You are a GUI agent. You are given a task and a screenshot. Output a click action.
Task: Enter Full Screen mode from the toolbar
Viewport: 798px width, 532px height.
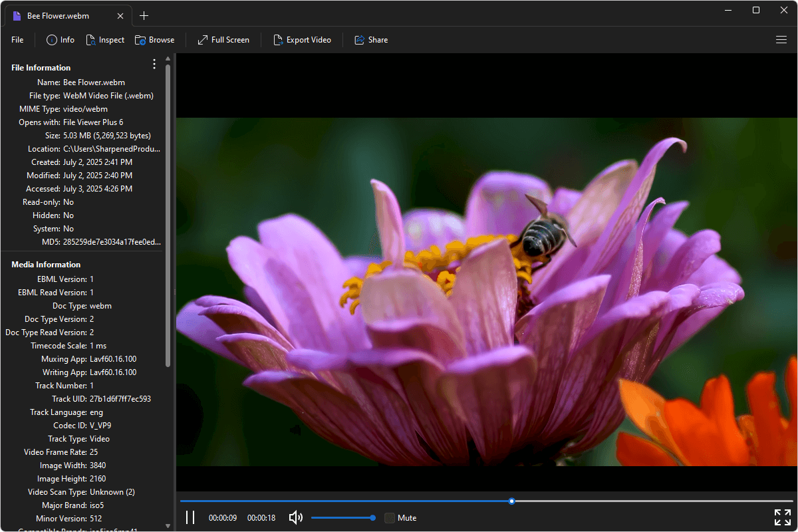(223, 39)
